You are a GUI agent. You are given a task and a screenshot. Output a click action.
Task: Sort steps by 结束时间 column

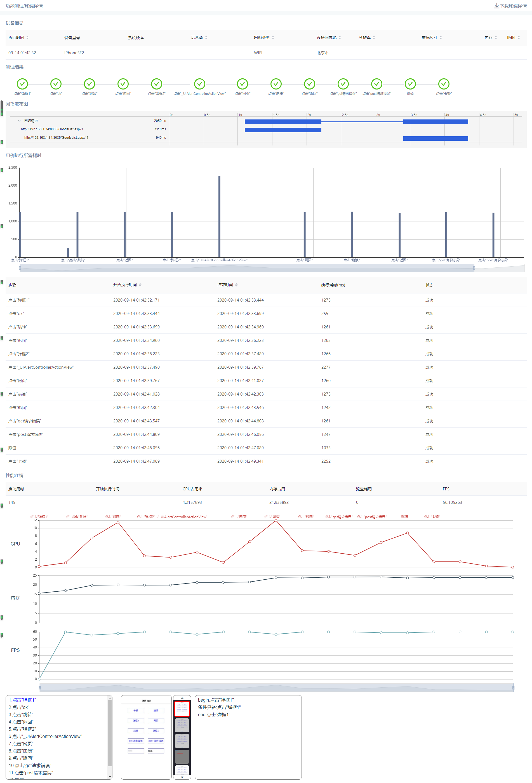(x=236, y=285)
